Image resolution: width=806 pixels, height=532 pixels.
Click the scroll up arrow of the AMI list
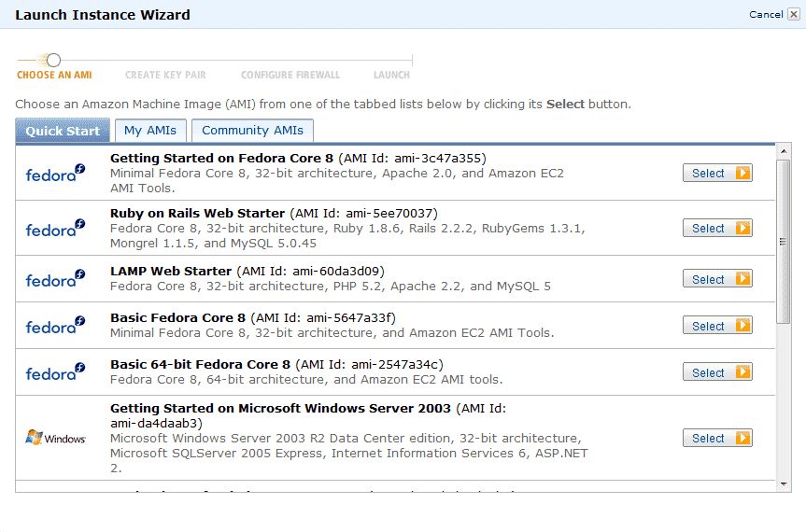(x=784, y=151)
